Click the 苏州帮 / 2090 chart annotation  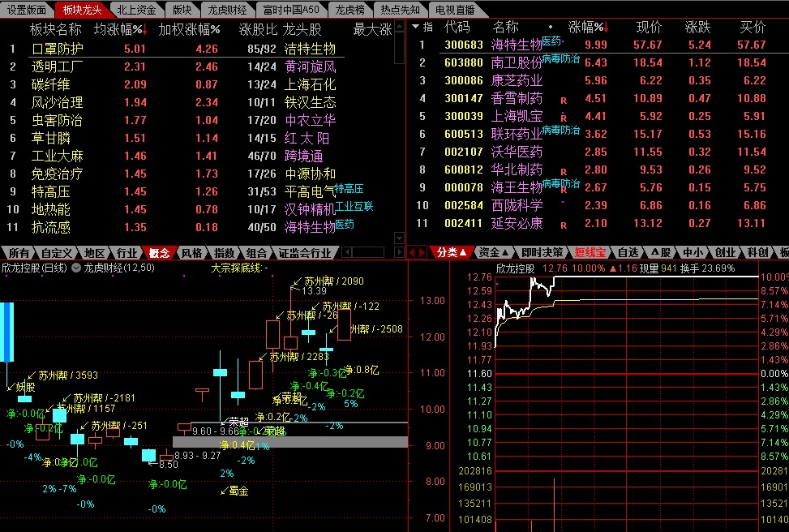click(x=328, y=281)
